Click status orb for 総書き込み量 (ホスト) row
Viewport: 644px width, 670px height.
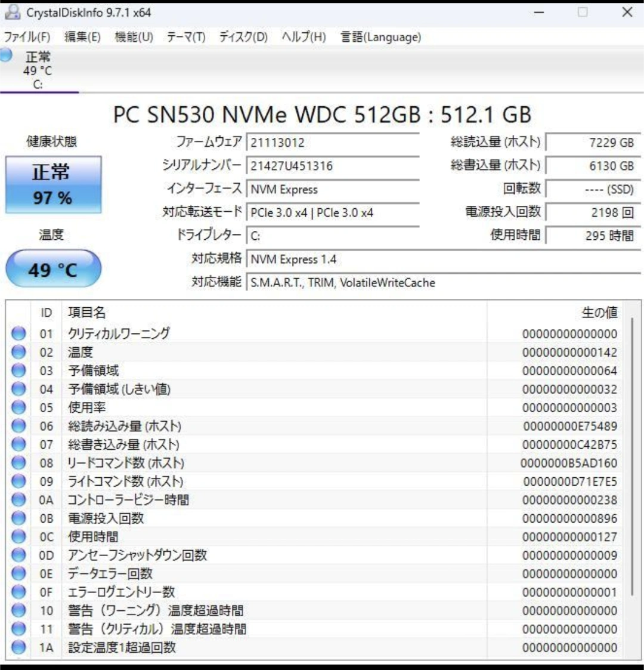(x=18, y=444)
